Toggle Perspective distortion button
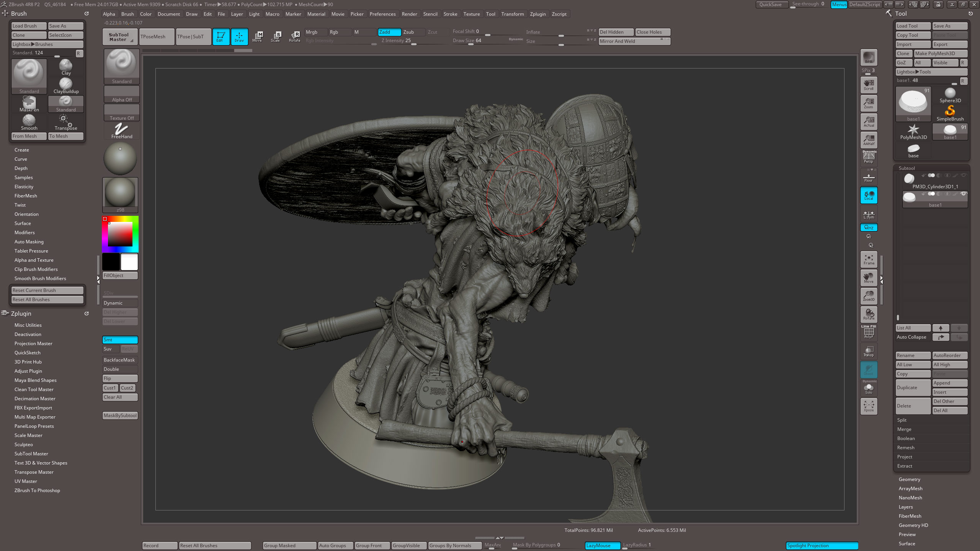 coord(869,157)
